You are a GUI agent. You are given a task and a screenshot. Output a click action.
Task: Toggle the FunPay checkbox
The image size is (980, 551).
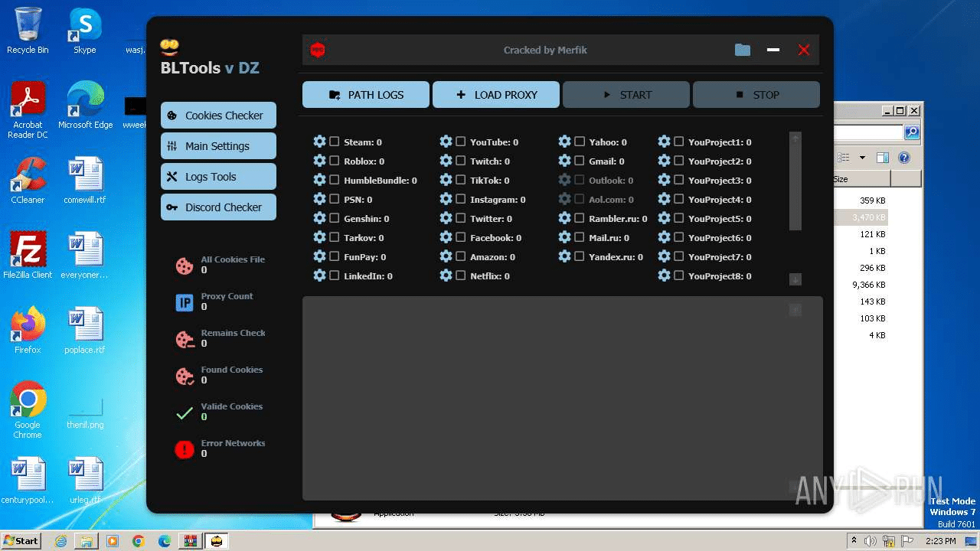tap(334, 256)
